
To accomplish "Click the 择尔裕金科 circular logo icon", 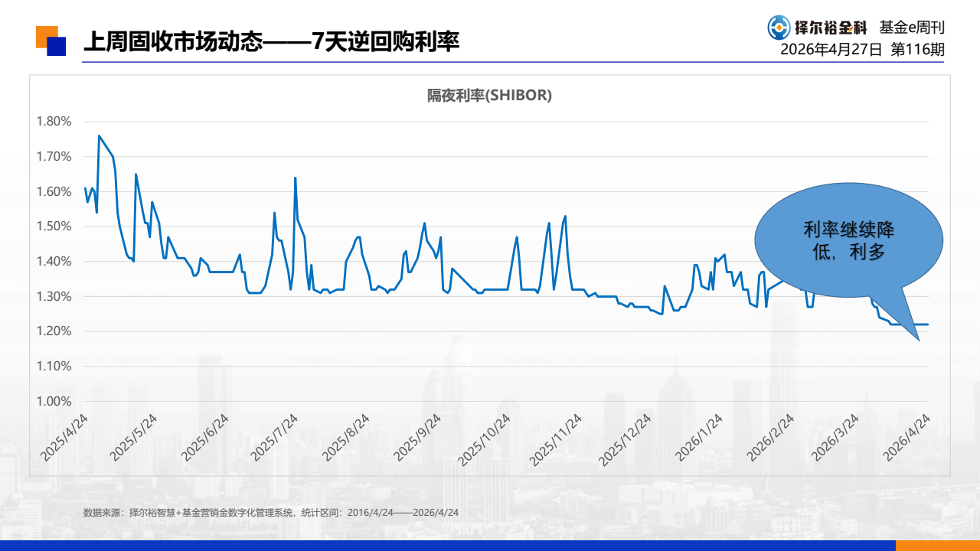I will [779, 28].
